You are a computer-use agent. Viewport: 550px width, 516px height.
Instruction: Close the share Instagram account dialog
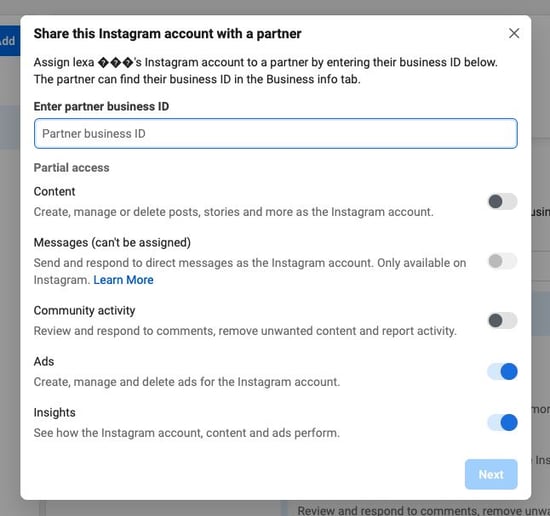[x=514, y=33]
